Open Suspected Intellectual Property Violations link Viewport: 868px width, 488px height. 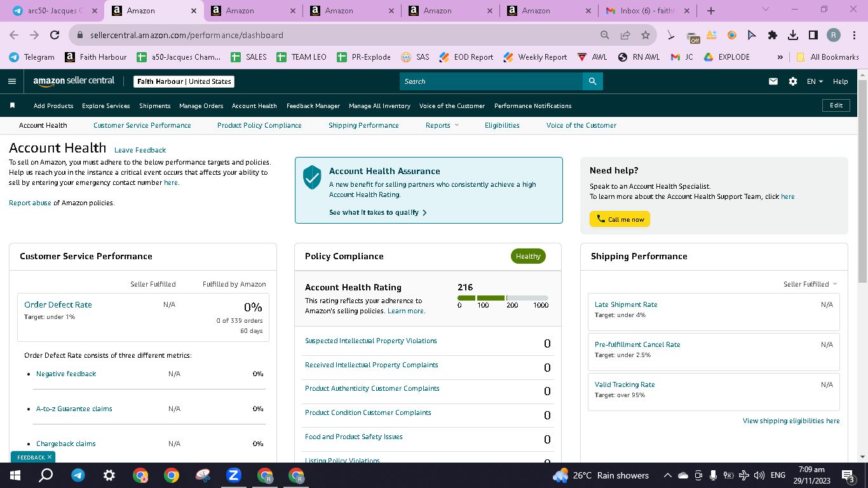click(x=371, y=341)
